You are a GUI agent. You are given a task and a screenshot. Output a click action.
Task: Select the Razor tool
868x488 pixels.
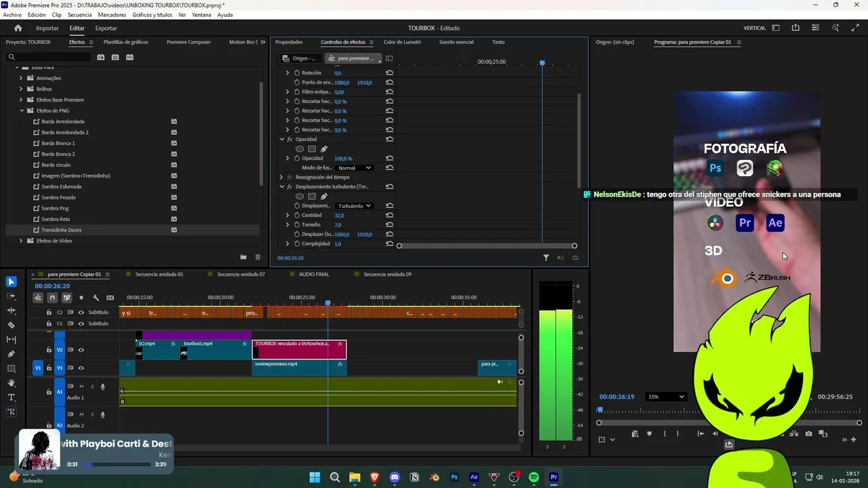click(x=11, y=325)
